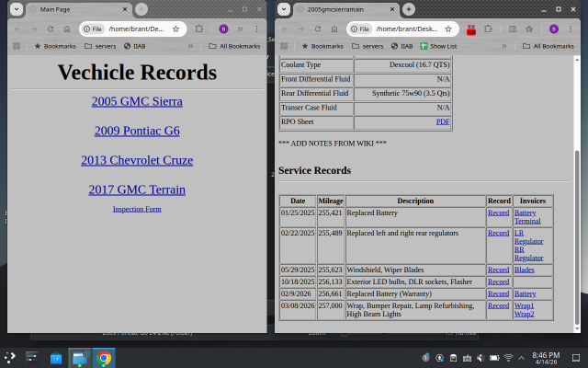
Task: Expand hidden system tray icons arrow
Action: pos(521,358)
